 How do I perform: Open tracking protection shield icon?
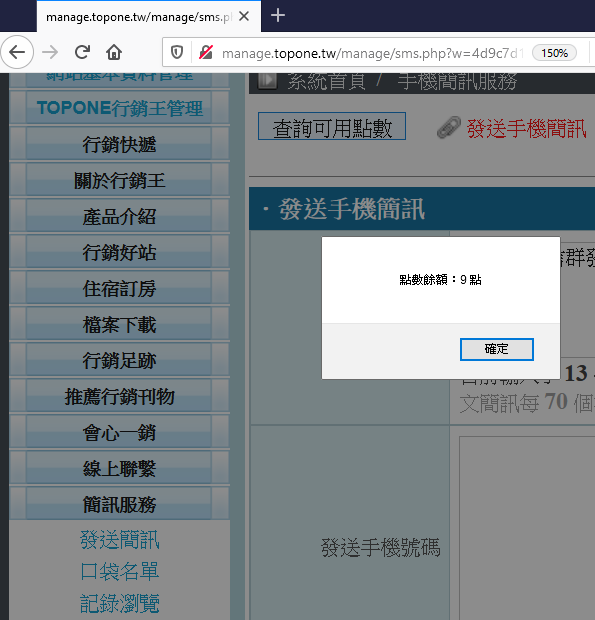177,52
